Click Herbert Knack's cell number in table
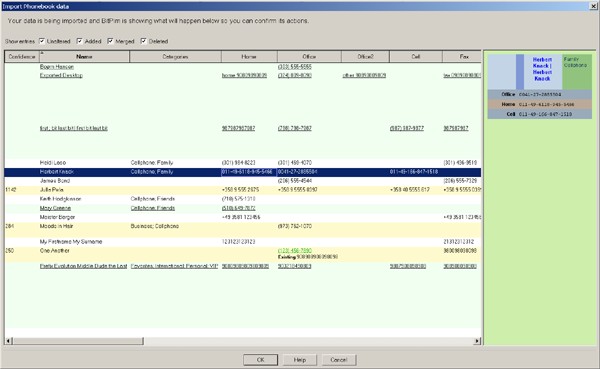Viewport: 600px width, 369px height. 414,172
